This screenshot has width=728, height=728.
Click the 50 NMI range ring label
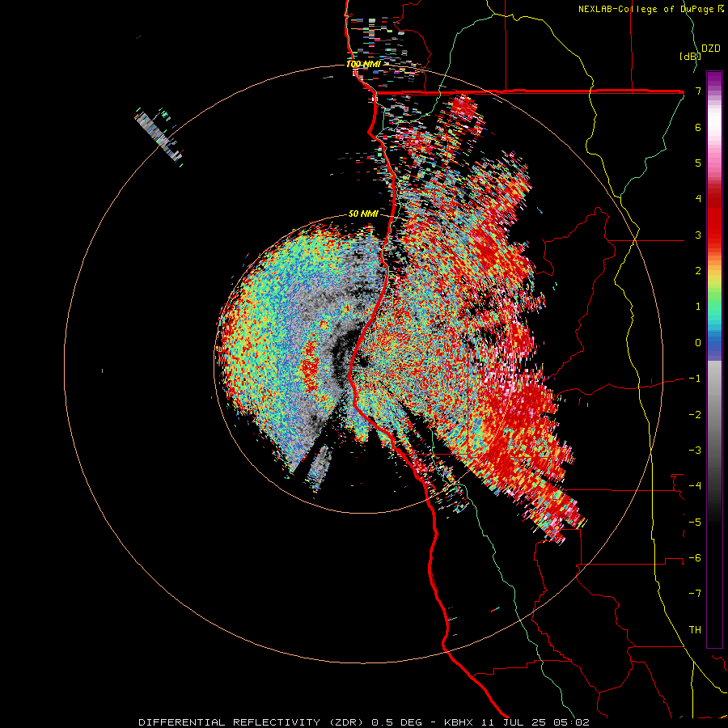pyautogui.click(x=363, y=214)
